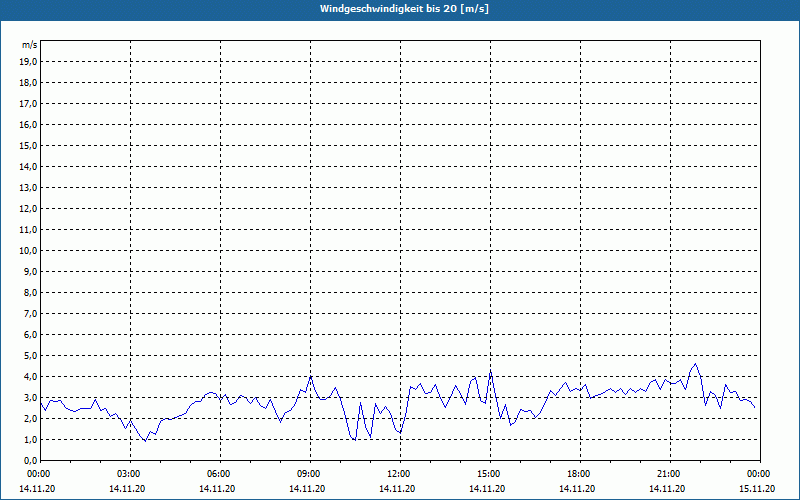Click the 03:00 time axis label
Screen dimensions: 800x500
tap(129, 474)
